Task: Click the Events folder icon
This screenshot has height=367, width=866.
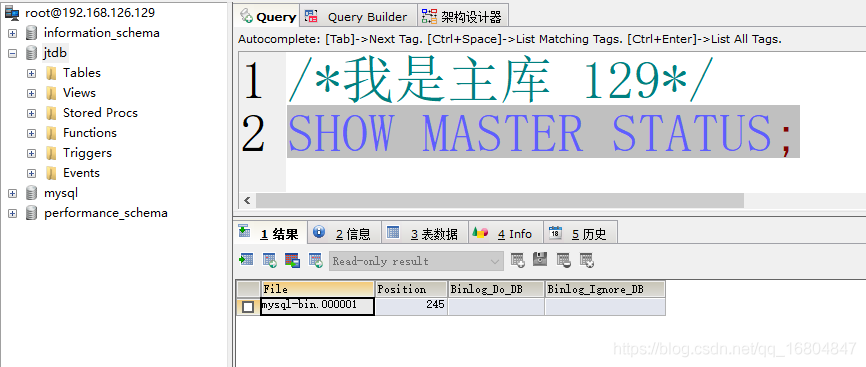Action: pyautogui.click(x=51, y=173)
